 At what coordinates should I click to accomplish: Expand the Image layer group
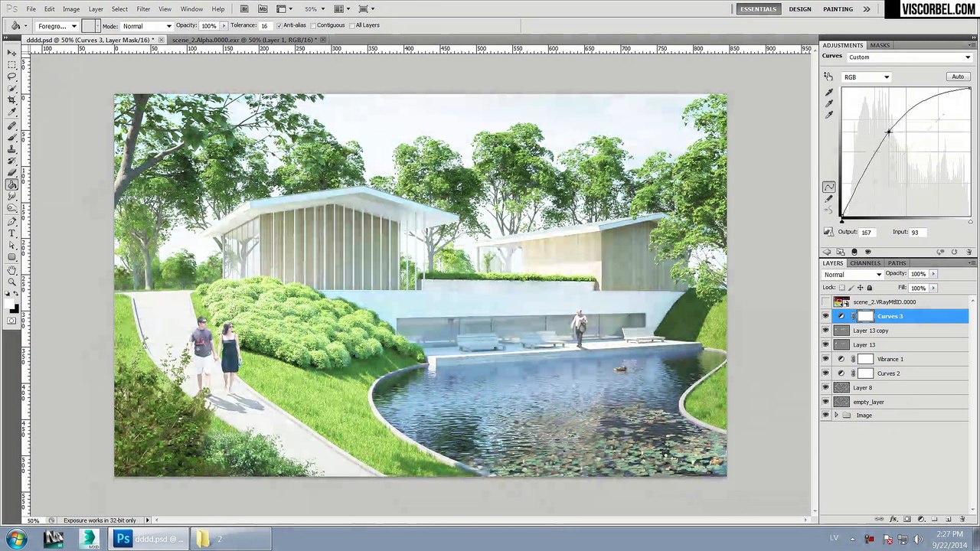coord(836,416)
